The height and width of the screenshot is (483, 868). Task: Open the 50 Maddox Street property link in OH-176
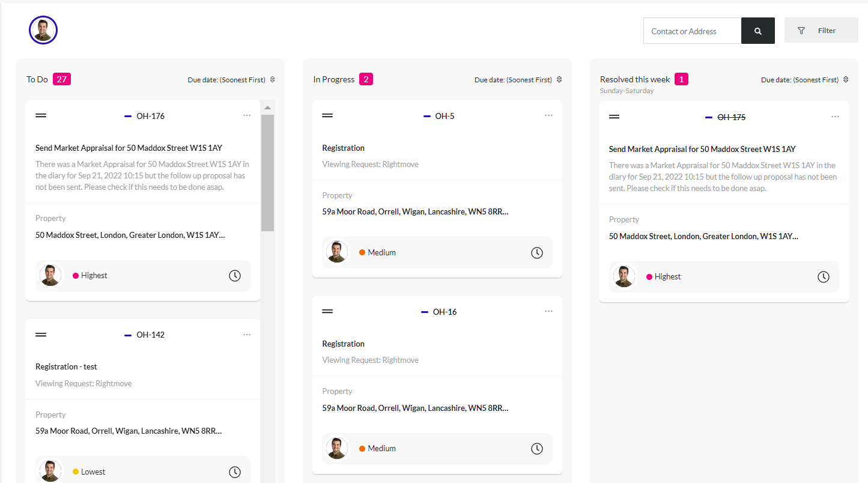click(x=130, y=235)
